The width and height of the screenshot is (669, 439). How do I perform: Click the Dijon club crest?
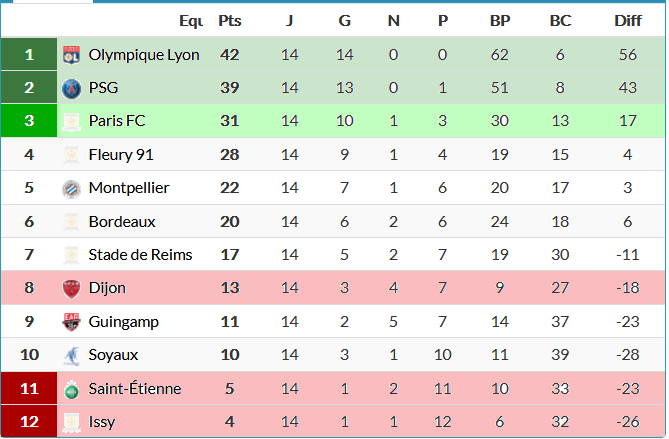(x=71, y=288)
